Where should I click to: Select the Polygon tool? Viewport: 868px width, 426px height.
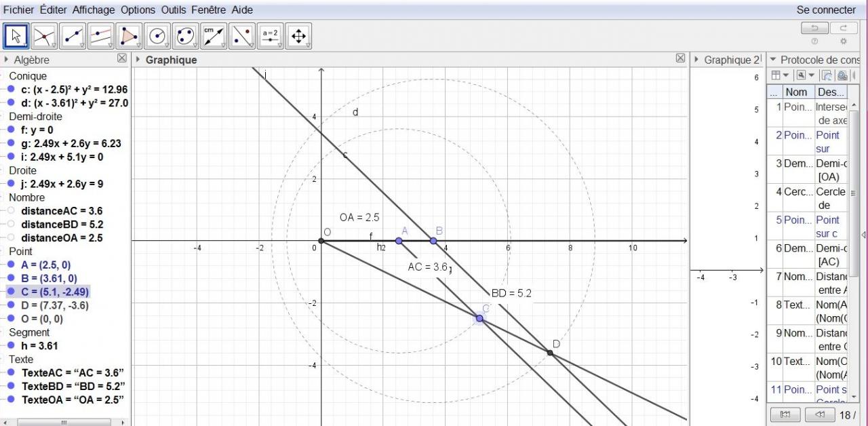coord(129,36)
